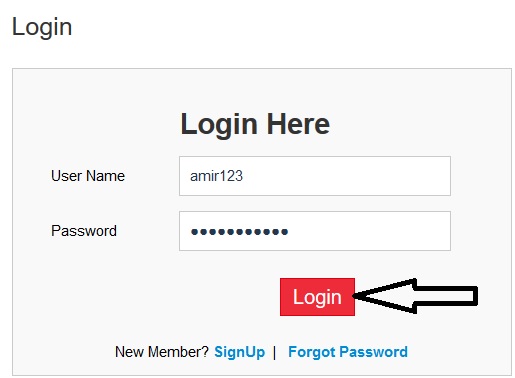Click the word Password in Forgot Password
This screenshot has width=515, height=378.
pos(373,352)
